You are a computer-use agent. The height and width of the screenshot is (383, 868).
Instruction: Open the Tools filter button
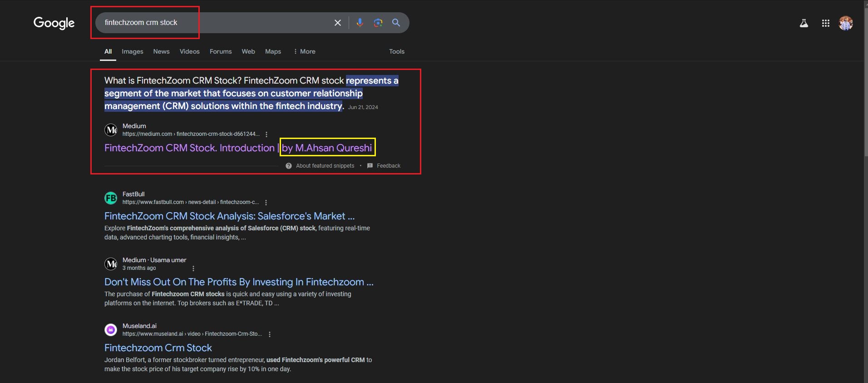pos(396,51)
